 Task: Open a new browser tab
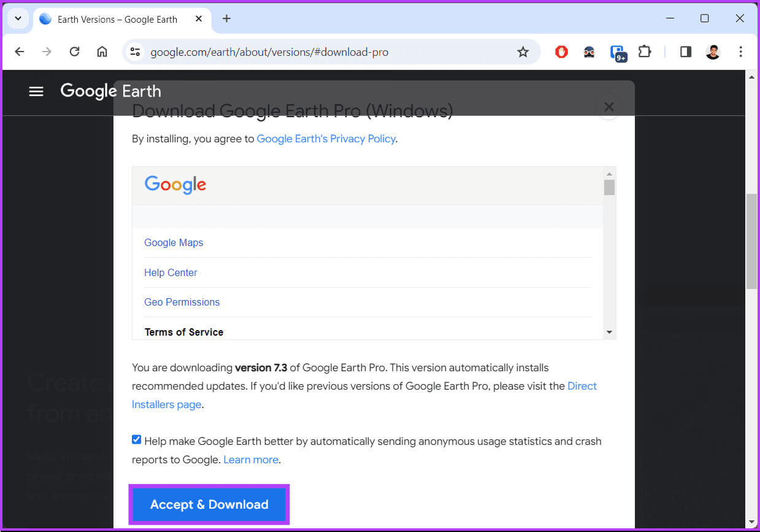pos(226,18)
